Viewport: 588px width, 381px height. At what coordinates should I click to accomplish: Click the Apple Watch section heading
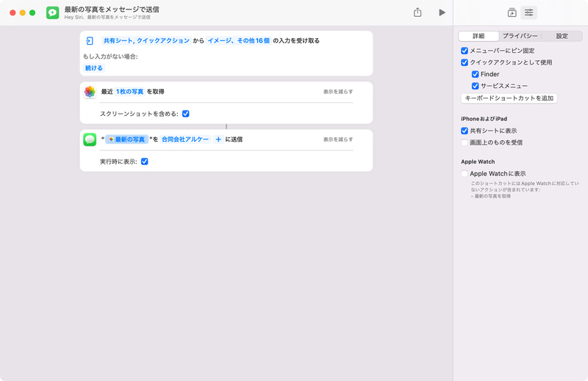click(478, 162)
